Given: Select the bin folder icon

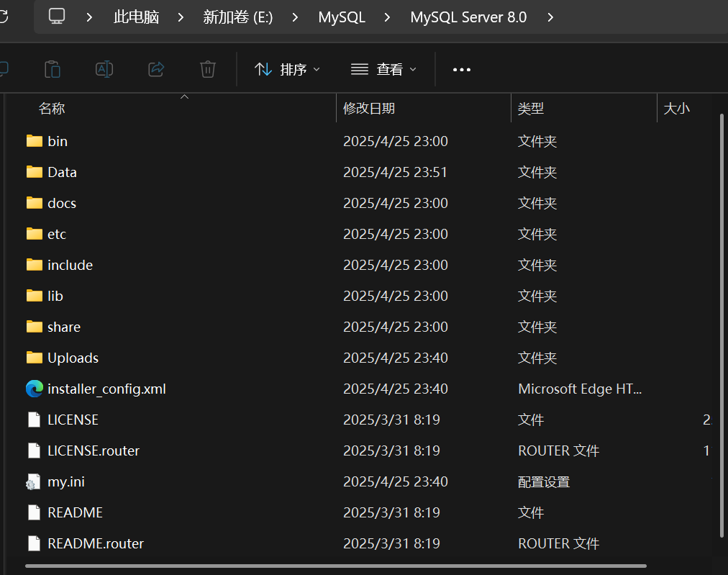Looking at the screenshot, I should pyautogui.click(x=35, y=141).
